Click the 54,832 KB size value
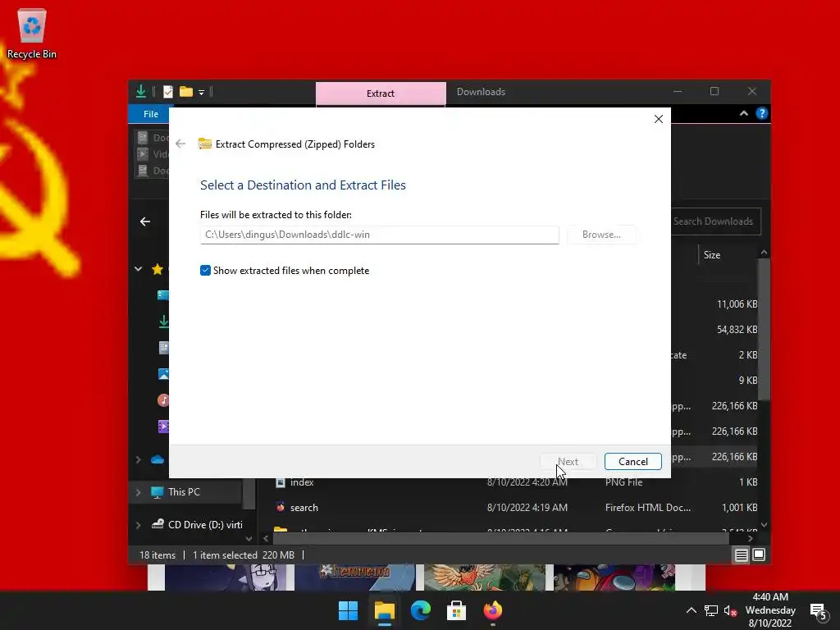 (737, 330)
